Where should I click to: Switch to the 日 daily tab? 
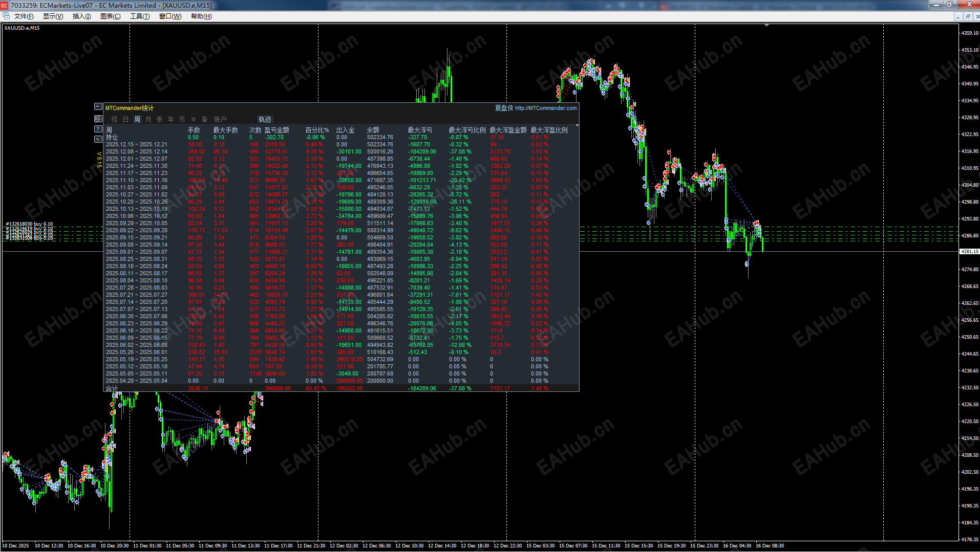125,119
